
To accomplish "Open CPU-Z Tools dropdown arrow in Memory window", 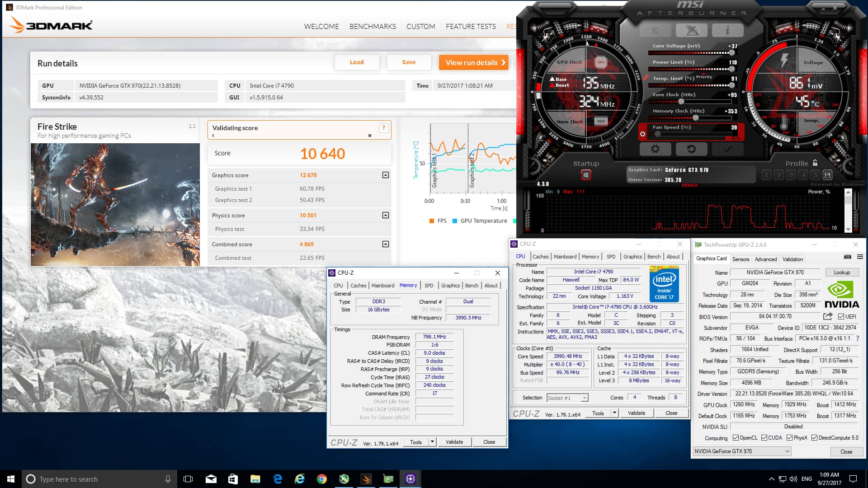I will [433, 442].
